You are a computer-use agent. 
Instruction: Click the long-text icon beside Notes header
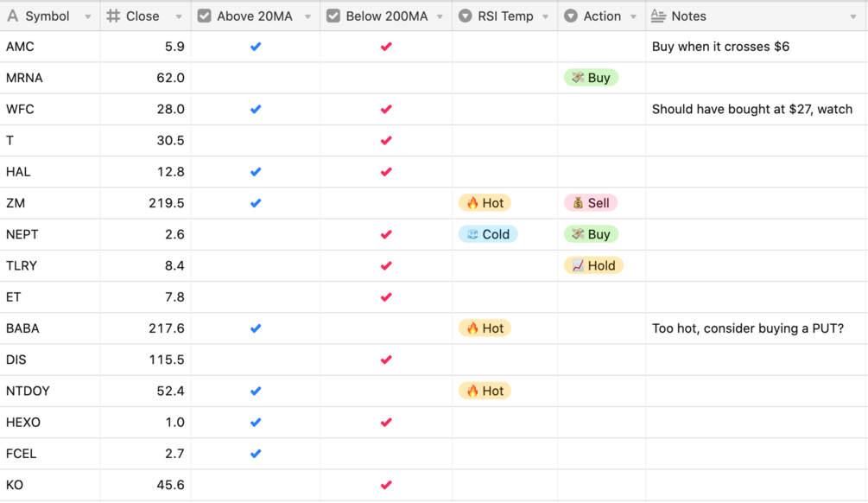[658, 16]
